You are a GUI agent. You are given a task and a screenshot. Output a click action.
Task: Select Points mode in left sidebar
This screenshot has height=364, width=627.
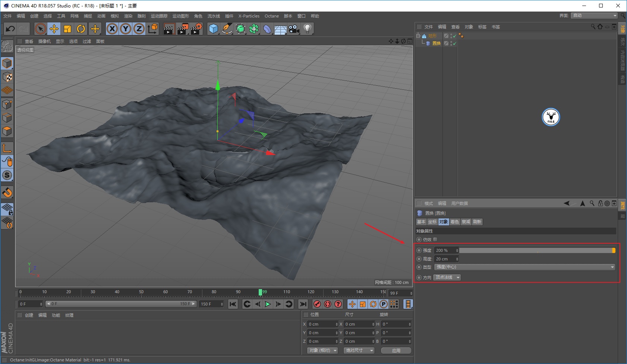coord(7,104)
